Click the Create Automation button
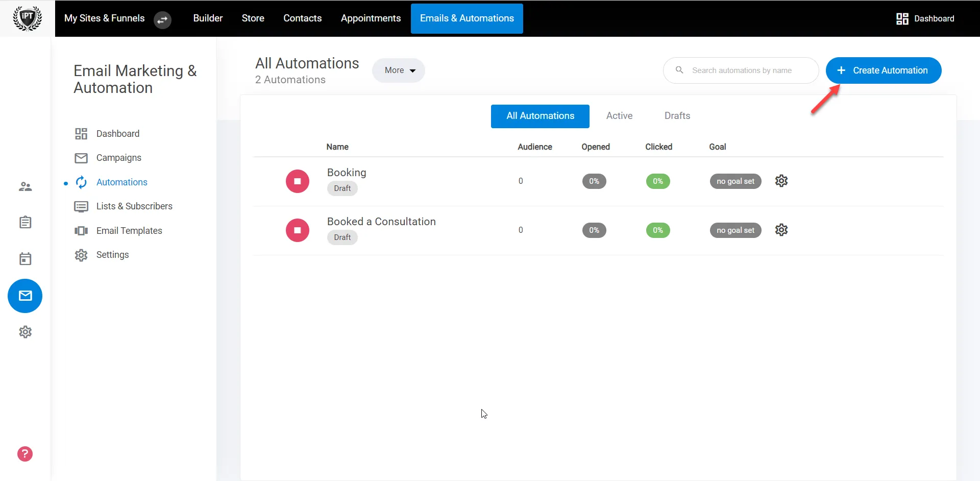 884,70
